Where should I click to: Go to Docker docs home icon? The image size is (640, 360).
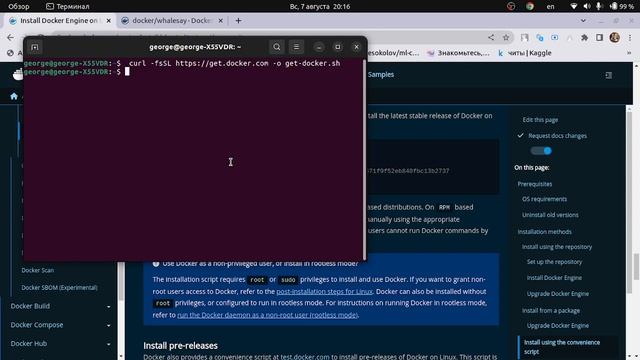14,96
